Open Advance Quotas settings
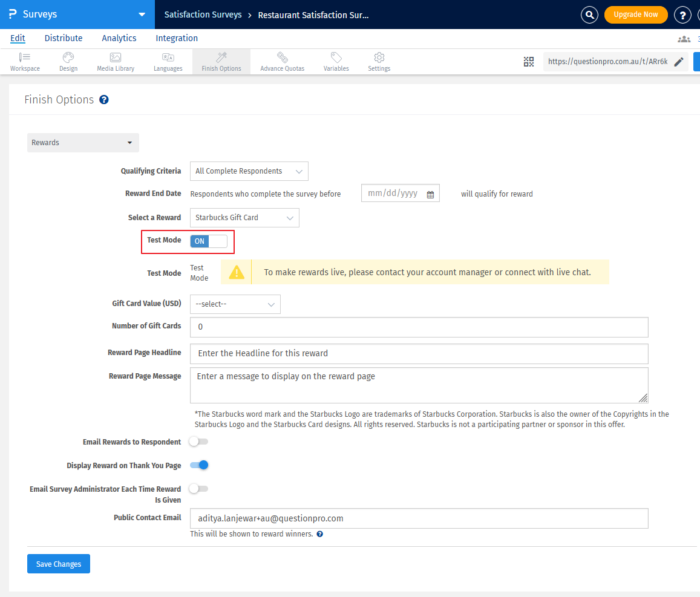Image resolution: width=700 pixels, height=597 pixels. (282, 61)
